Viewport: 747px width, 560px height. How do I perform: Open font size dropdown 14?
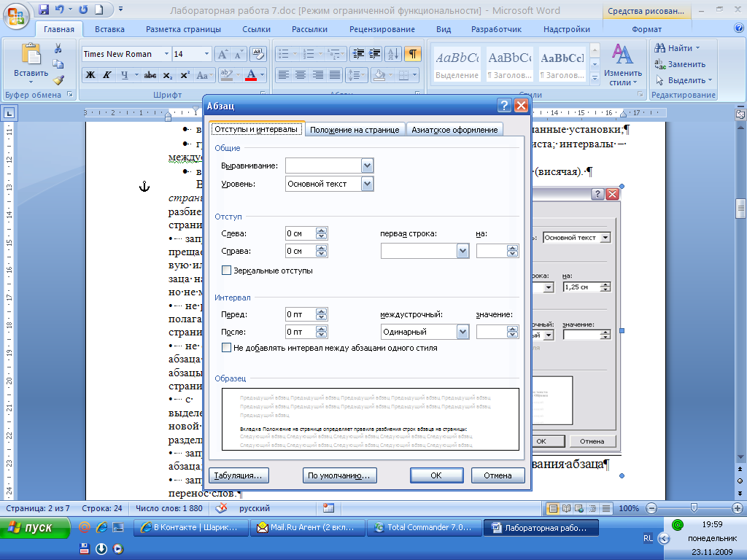pos(206,54)
